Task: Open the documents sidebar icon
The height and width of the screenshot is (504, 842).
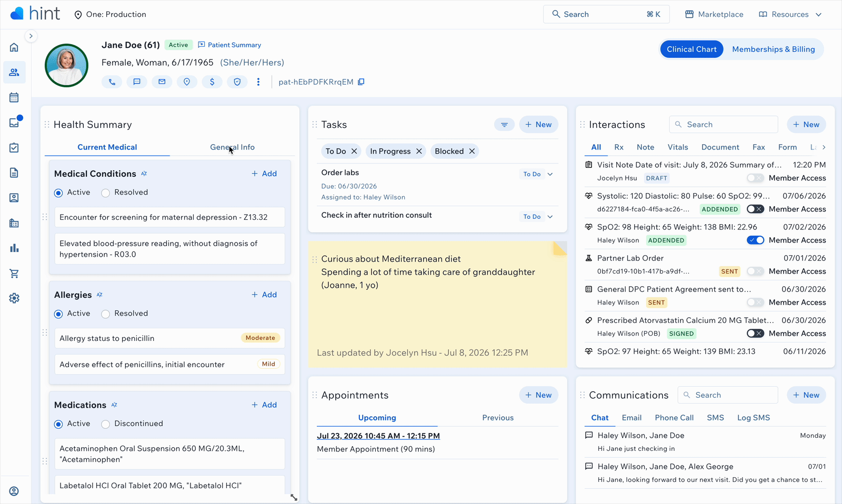Action: (x=14, y=173)
